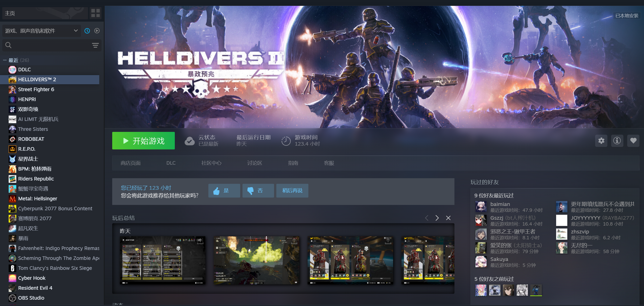Collapse the 最近 category

point(5,60)
